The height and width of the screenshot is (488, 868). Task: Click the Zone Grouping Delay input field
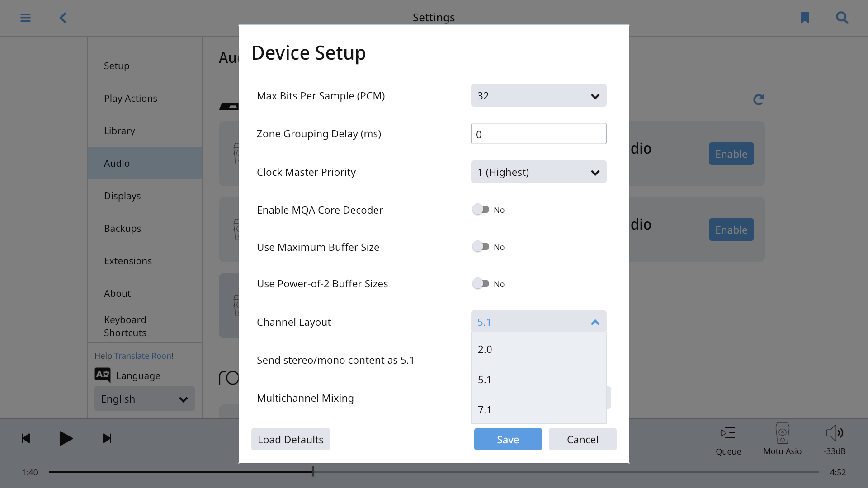tap(538, 134)
